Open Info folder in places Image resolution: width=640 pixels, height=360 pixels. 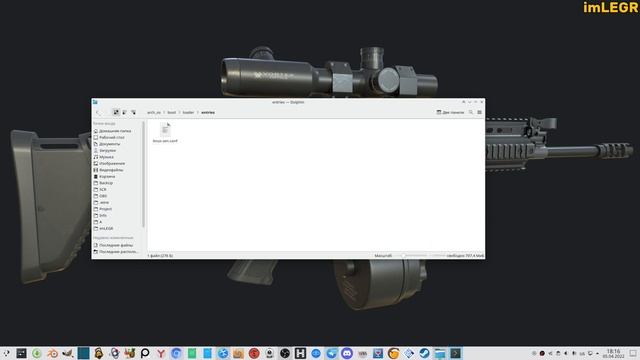100,216
